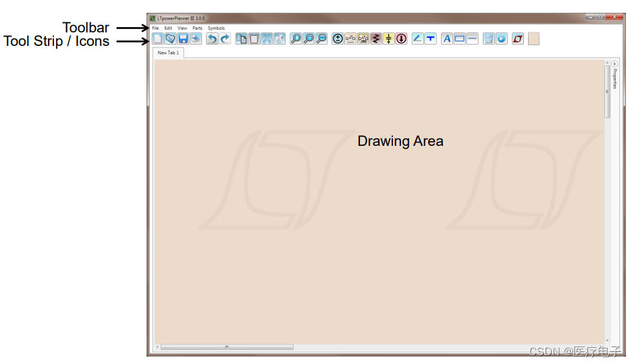Create a new file with the blank page icon
Screen dimensions: 632x364
tap(157, 38)
